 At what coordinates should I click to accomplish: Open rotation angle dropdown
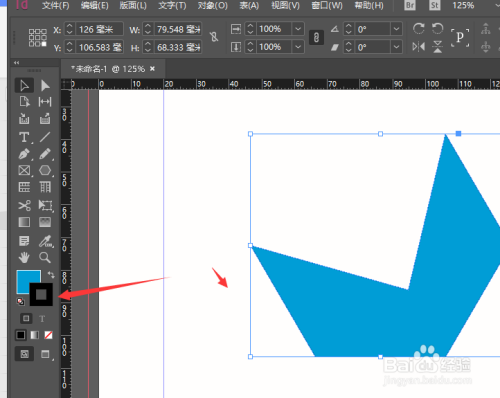[396, 29]
